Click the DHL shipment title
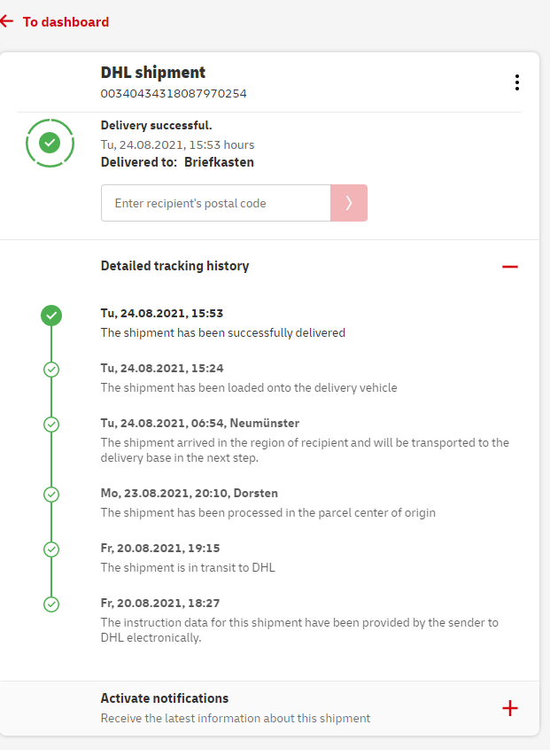The height and width of the screenshot is (756, 550). [x=152, y=73]
